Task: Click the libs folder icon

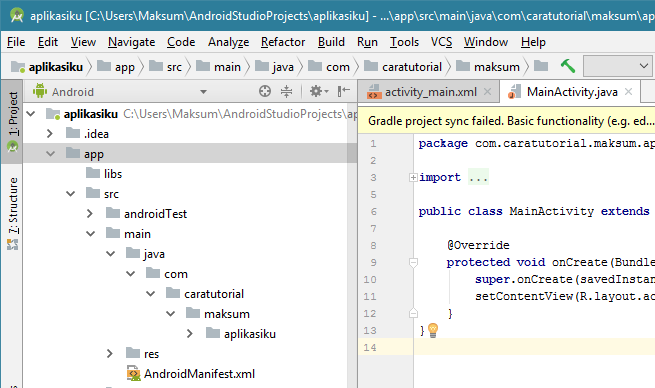Action: coord(93,173)
